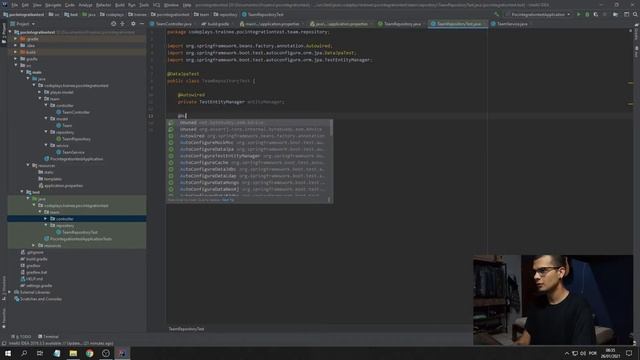Click the repository breadcrumb in navigation bar
The width and height of the screenshot is (640, 360).
point(226,14)
